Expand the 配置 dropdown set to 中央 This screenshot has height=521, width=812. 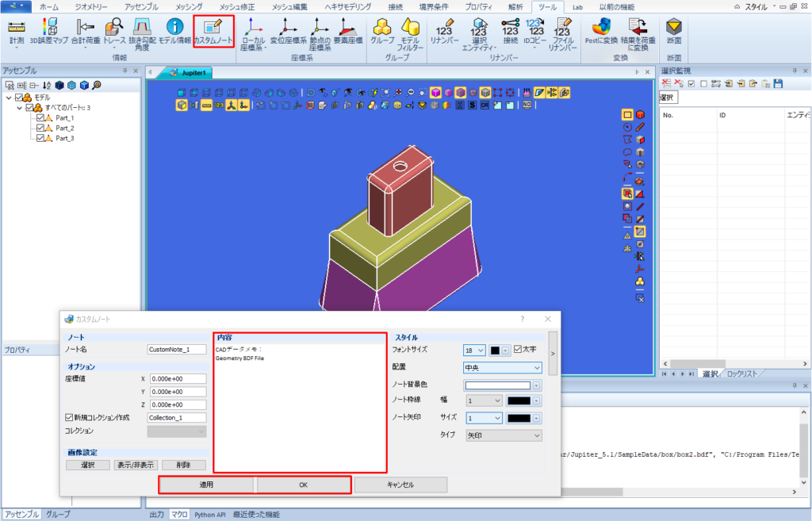pyautogui.click(x=502, y=368)
